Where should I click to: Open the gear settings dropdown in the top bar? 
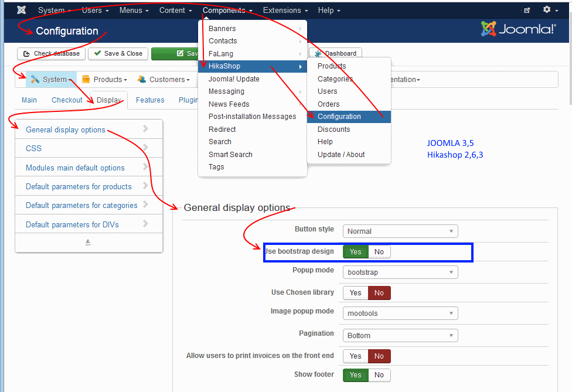(550, 10)
